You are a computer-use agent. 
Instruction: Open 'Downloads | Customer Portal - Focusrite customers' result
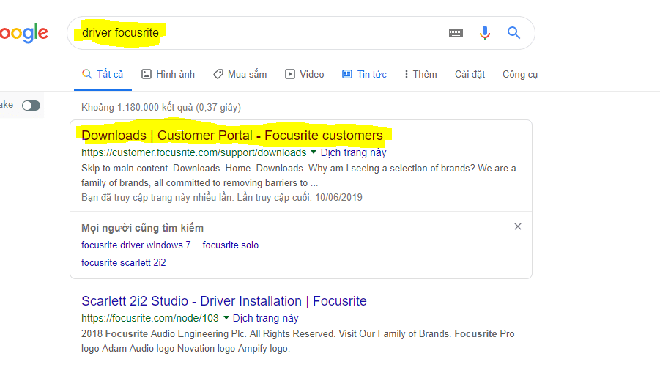[232, 135]
